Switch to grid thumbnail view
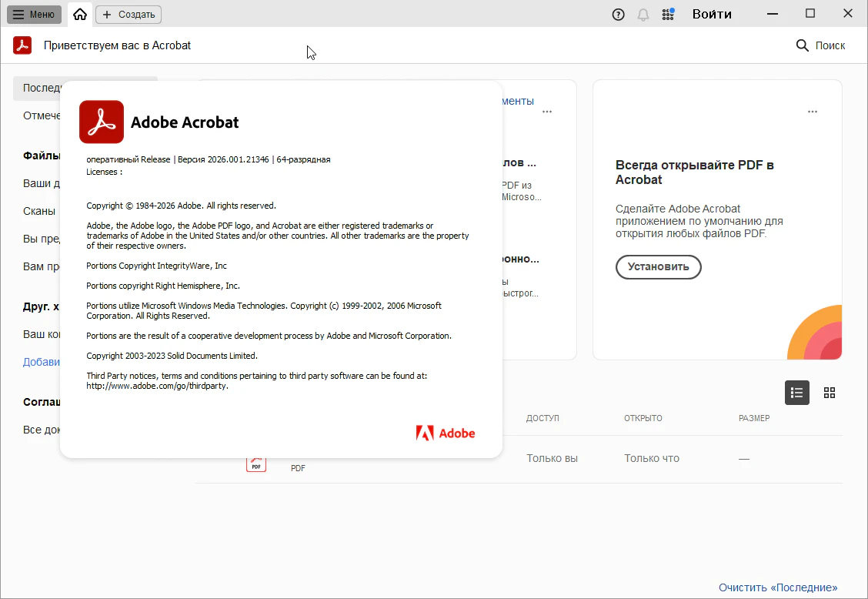The height and width of the screenshot is (599, 868). pos(829,393)
